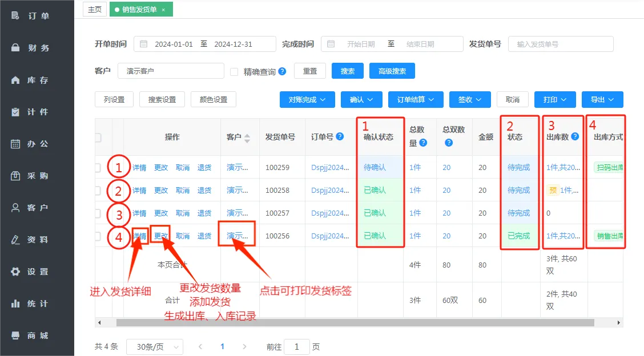
Task: Switch to the 主页 tab
Action: pos(94,9)
